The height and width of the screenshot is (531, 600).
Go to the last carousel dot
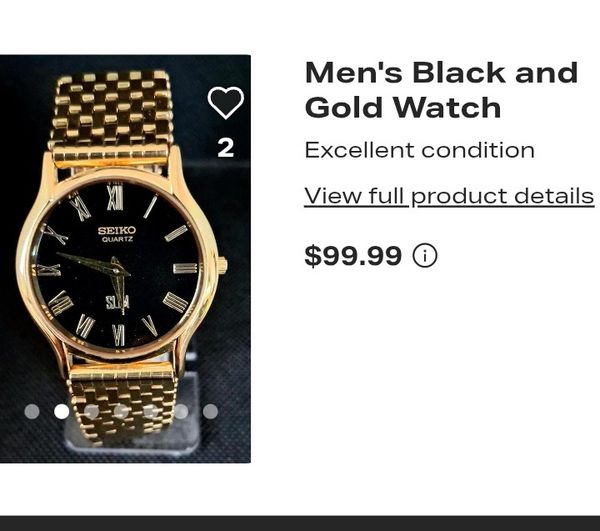tap(210, 412)
